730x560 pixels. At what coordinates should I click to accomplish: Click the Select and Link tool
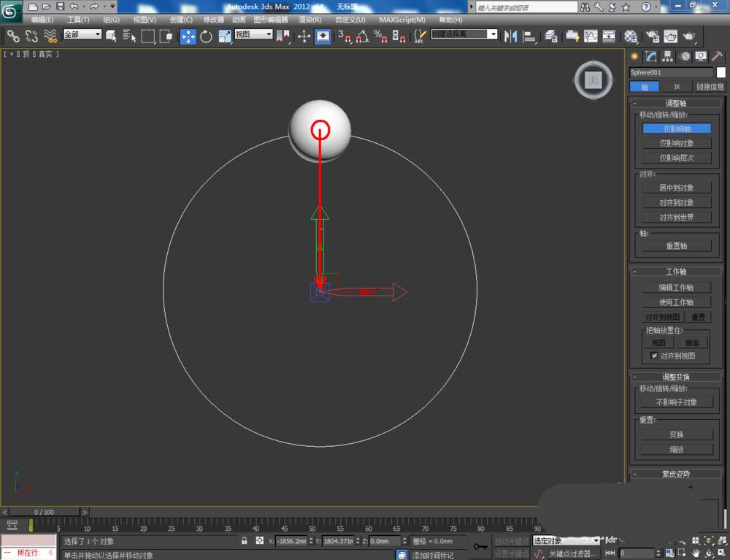click(13, 36)
